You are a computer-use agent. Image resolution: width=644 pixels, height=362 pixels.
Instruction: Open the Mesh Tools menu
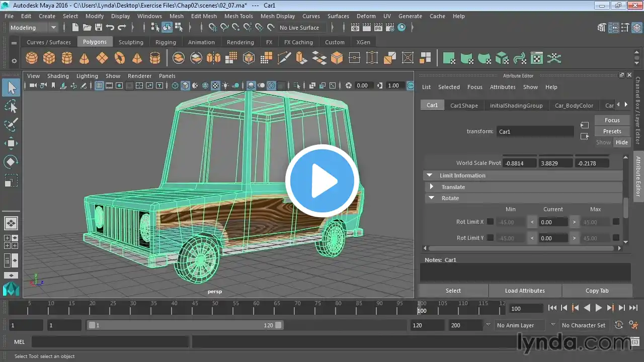(238, 16)
